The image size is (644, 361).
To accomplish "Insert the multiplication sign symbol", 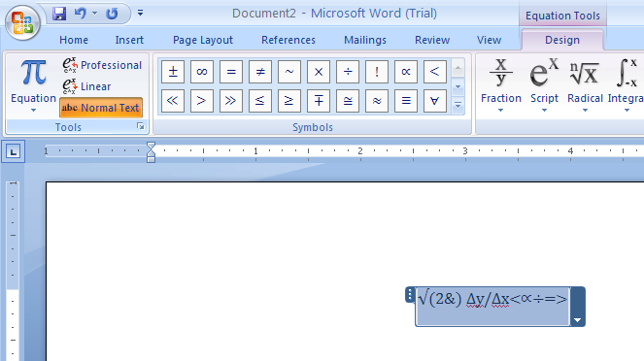I will 319,72.
